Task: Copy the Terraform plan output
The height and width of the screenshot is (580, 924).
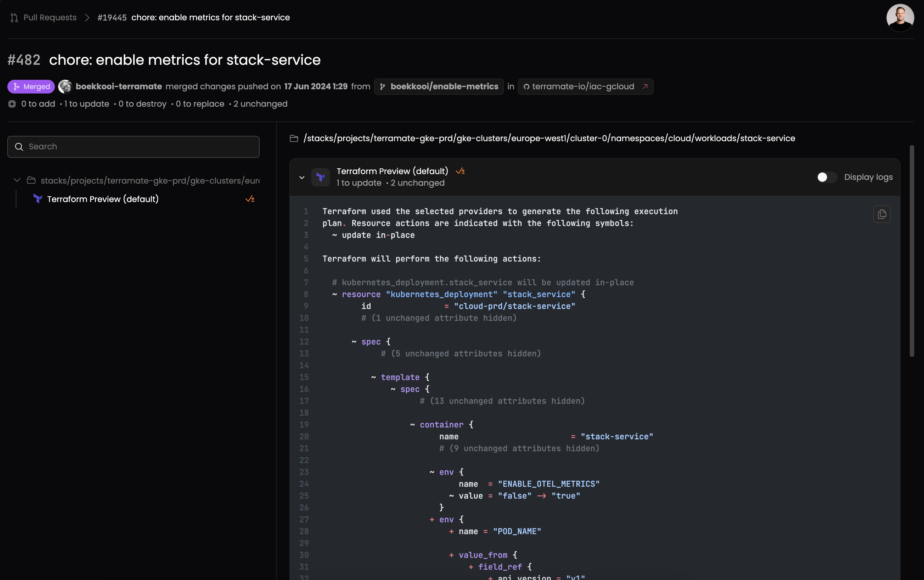Action: (882, 214)
